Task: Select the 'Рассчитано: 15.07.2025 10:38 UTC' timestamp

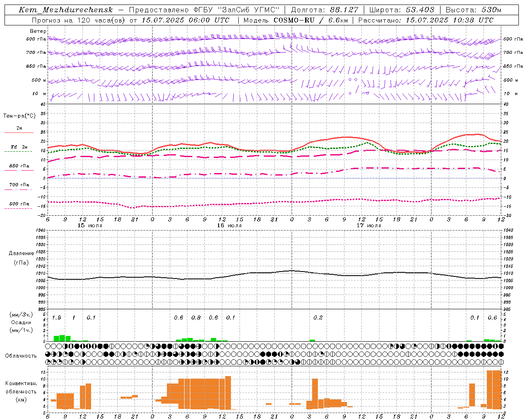Action: click(426, 20)
